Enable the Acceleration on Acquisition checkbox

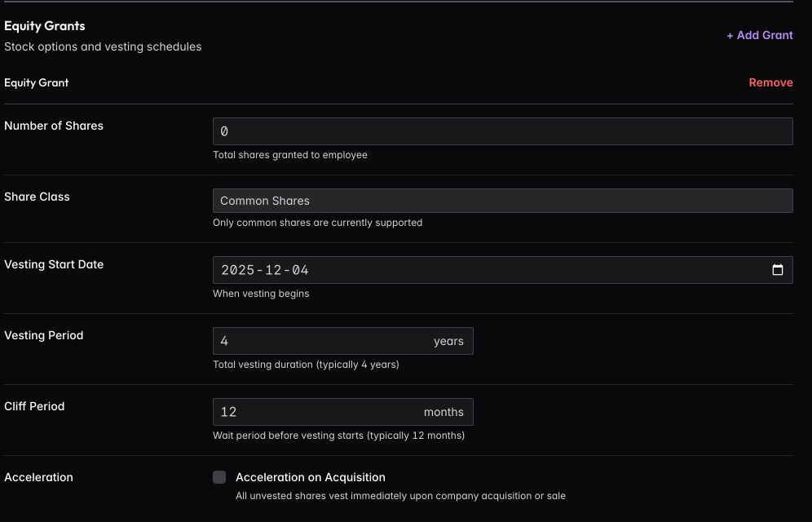tap(219, 477)
